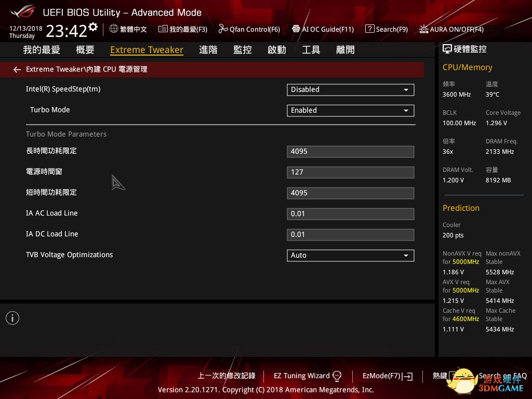Click the back arrow in breadcrumb bar
Screen dimensions: 532x399
[17, 70]
